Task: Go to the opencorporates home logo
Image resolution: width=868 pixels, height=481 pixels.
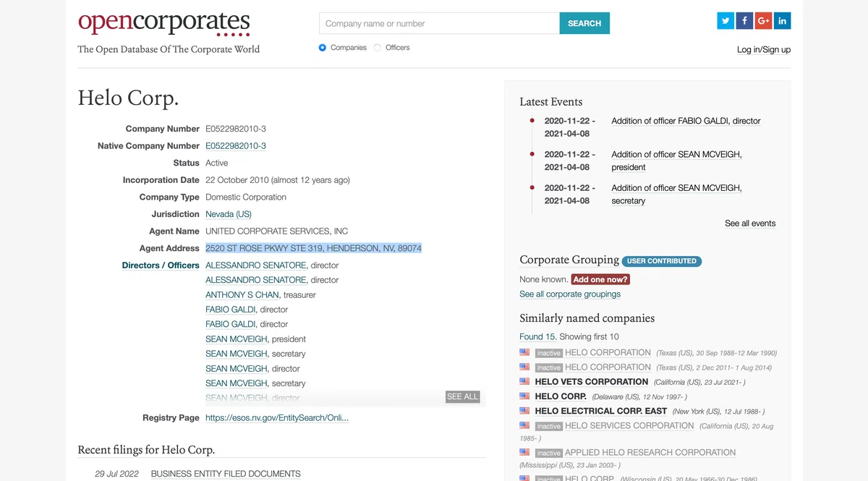Action: 164,22
